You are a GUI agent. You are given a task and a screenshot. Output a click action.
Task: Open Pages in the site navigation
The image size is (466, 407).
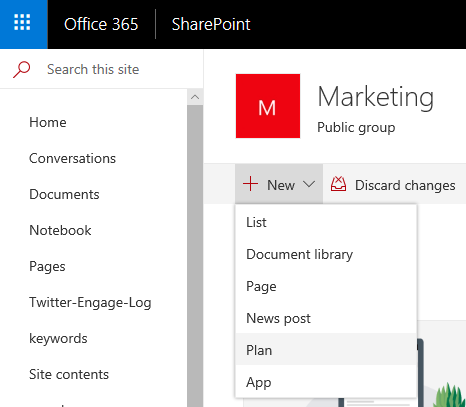47,267
